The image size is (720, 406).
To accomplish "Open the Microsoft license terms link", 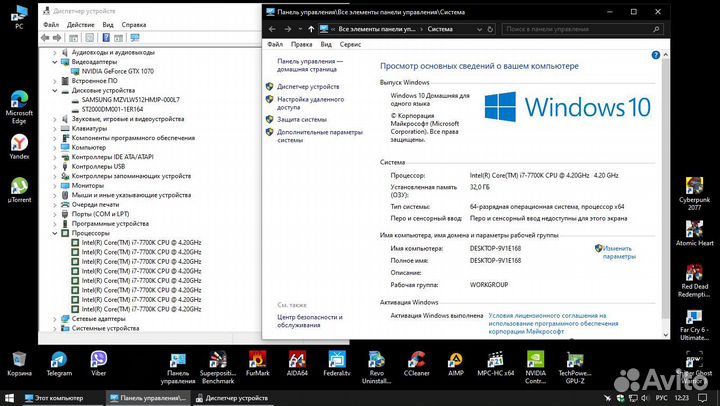I will [553, 323].
